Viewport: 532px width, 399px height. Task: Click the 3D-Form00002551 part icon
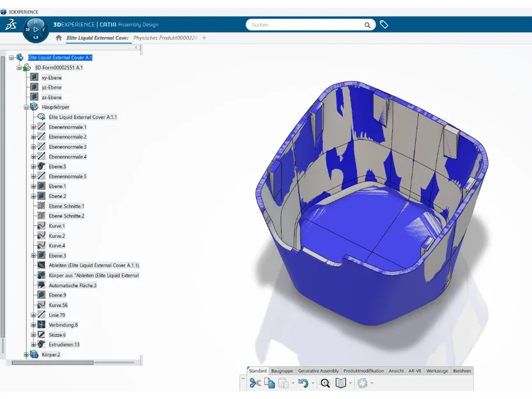click(x=27, y=68)
